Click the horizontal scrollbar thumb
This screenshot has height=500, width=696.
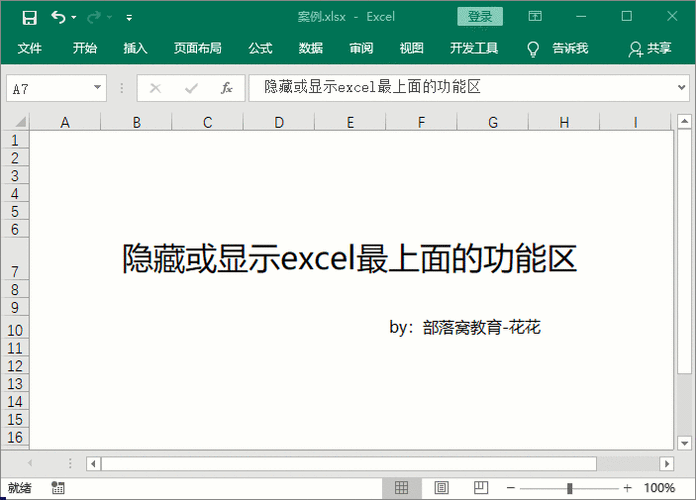coord(349,464)
